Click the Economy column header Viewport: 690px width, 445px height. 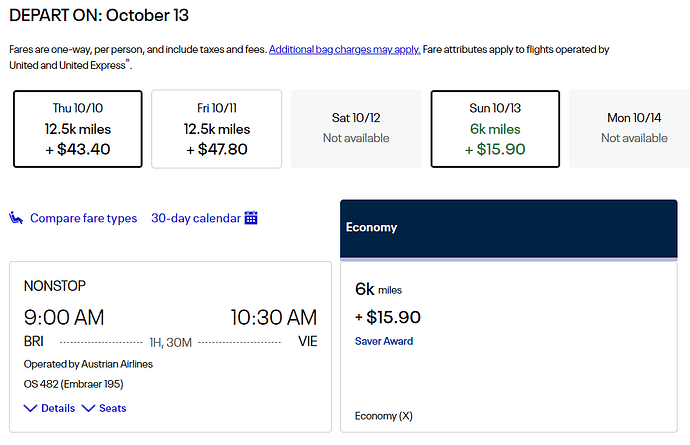pyautogui.click(x=509, y=228)
